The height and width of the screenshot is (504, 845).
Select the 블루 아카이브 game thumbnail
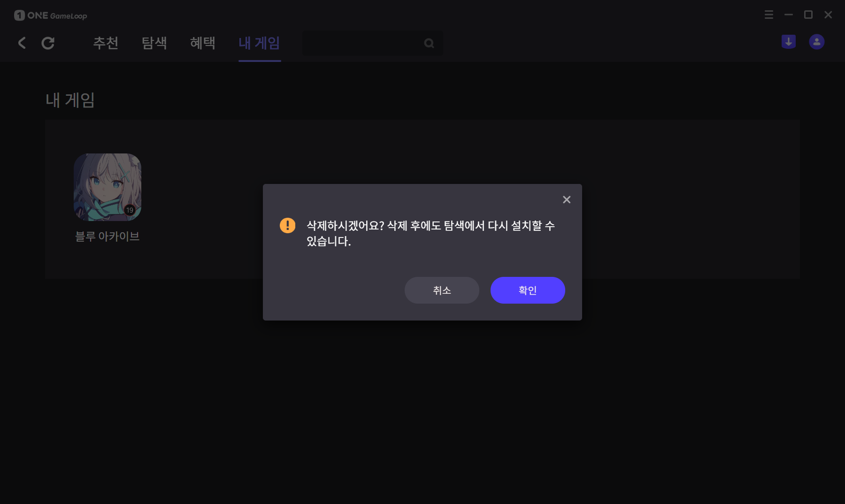[108, 187]
